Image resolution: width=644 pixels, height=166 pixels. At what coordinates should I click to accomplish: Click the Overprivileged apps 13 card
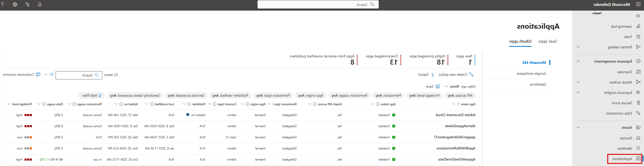pos(384,60)
